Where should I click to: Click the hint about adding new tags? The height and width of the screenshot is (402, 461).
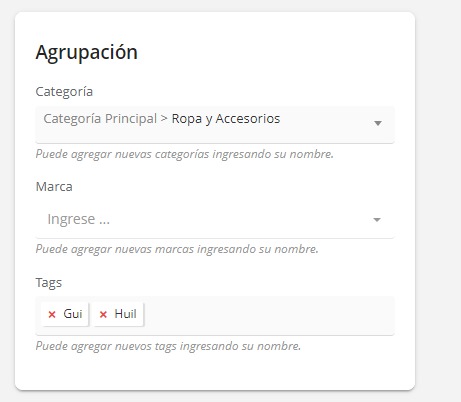click(168, 346)
